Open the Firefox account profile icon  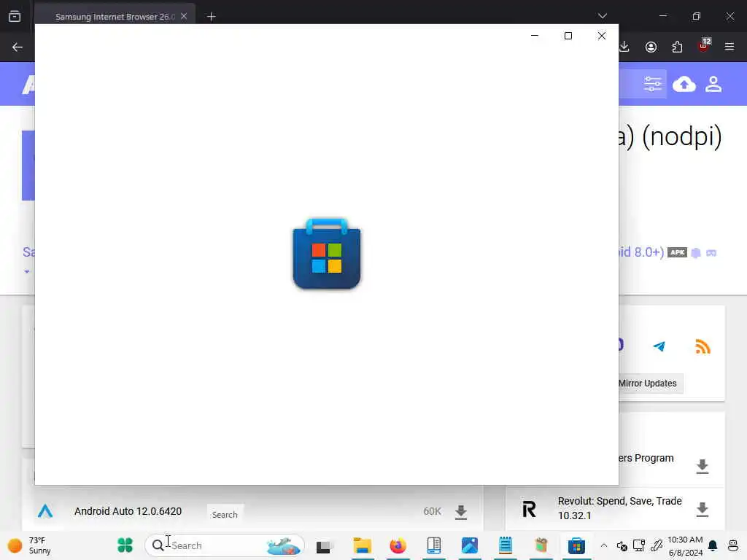pyautogui.click(x=651, y=47)
